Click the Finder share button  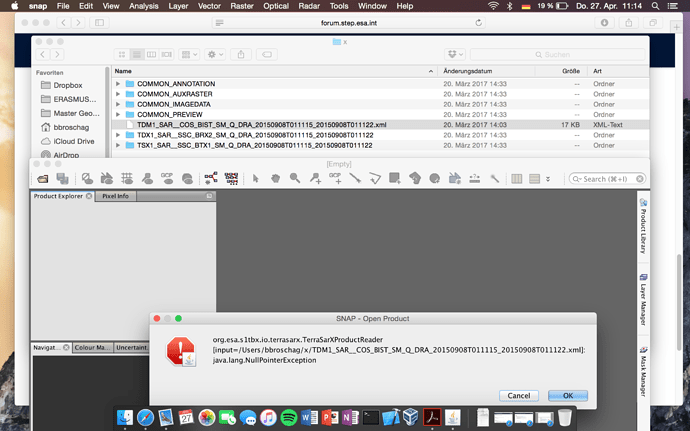pos(241,55)
